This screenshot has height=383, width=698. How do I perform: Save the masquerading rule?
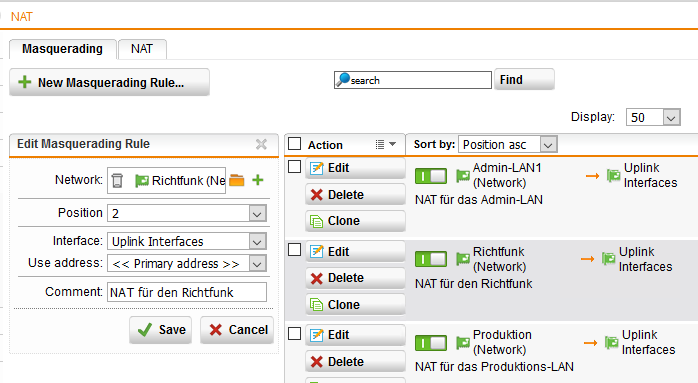161,330
